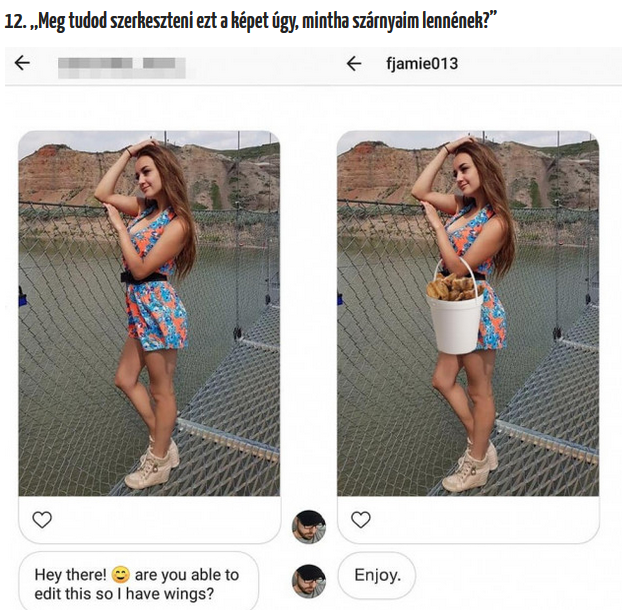Image resolution: width=622 pixels, height=610 pixels.
Task: Open the edited photo with chicken bucket
Action: (468, 313)
